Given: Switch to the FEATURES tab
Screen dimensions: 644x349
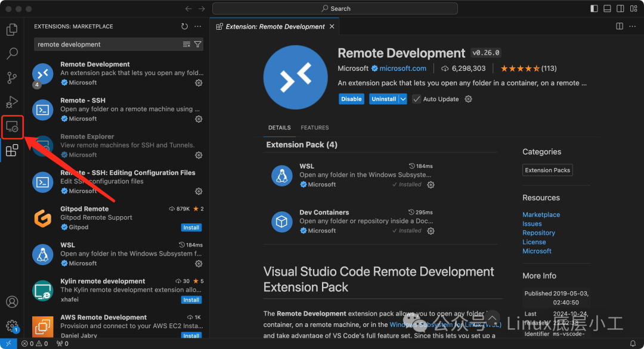Looking at the screenshot, I should click(315, 127).
